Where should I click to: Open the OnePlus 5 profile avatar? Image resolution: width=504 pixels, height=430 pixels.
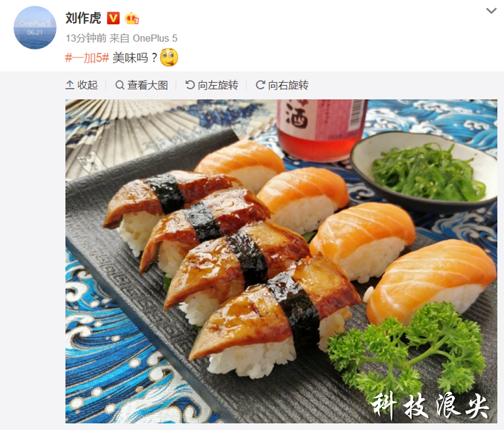tap(35, 28)
